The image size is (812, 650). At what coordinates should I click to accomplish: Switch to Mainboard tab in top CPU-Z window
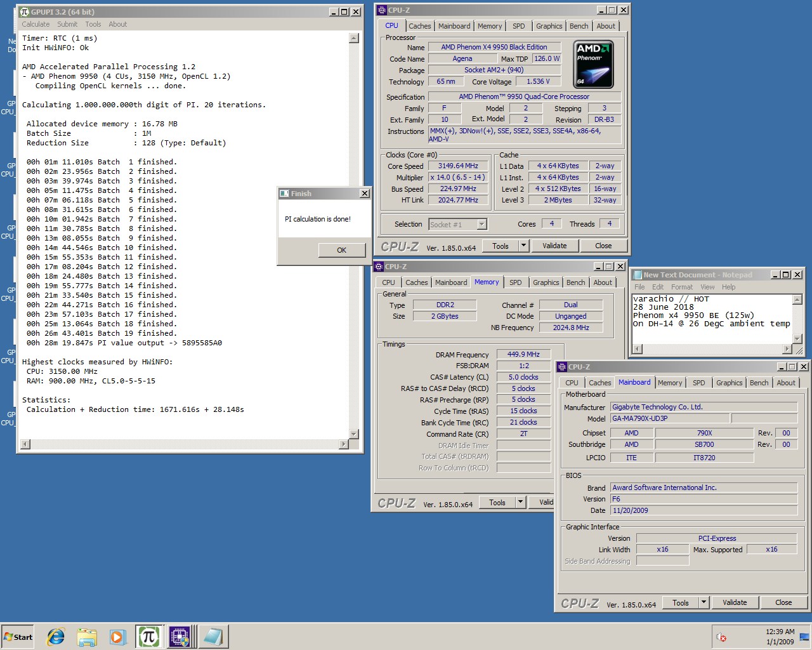tap(454, 26)
